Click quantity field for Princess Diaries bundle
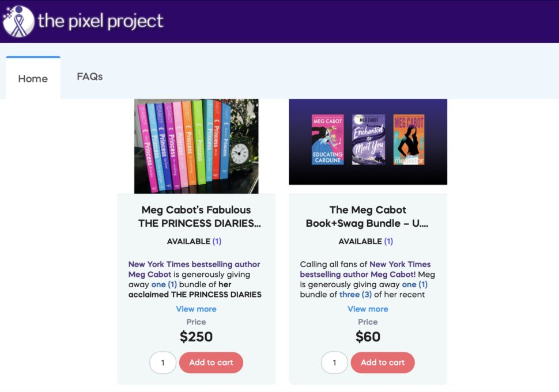This screenshot has width=559, height=392. pos(163,363)
